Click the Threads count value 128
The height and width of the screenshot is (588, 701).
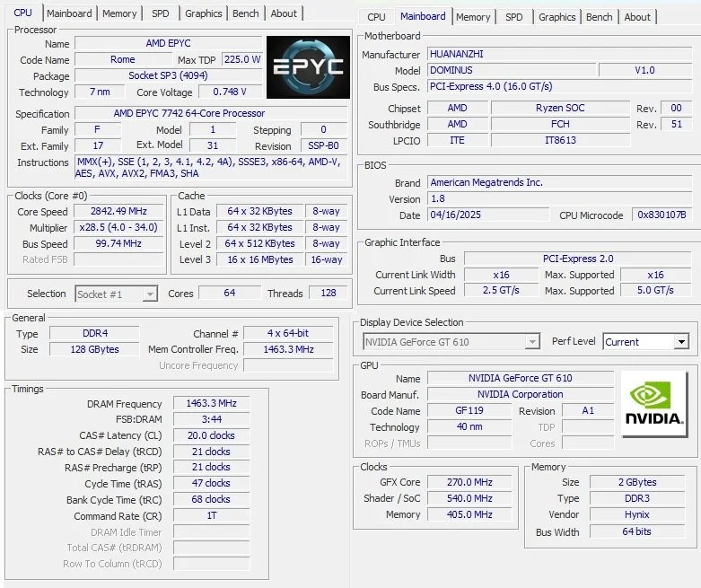(x=329, y=293)
